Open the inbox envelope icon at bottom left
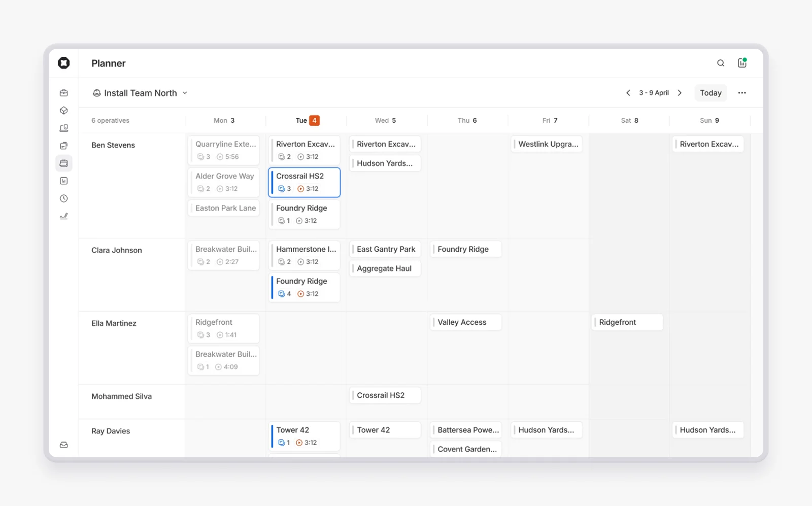Viewport: 812px width, 506px height. pyautogui.click(x=63, y=445)
